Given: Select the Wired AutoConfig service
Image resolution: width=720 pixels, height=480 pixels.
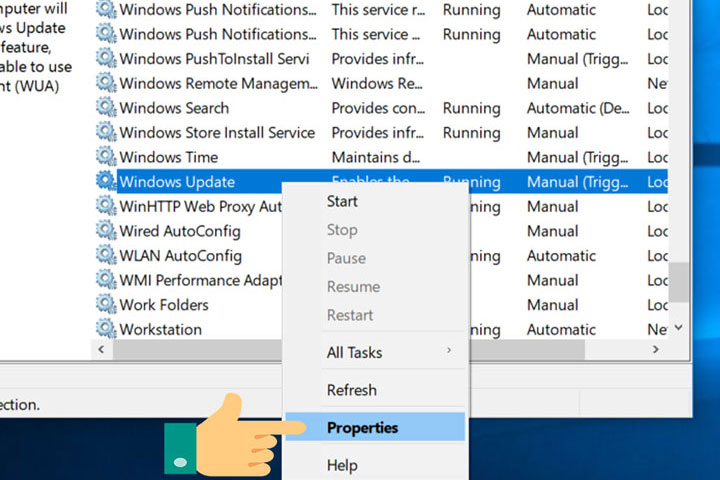Looking at the screenshot, I should coord(180,231).
